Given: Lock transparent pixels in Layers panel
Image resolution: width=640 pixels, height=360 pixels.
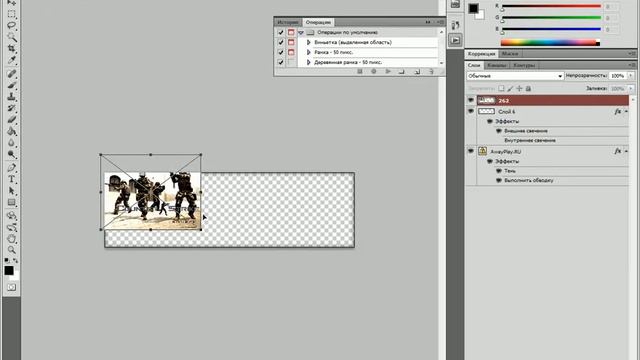Looking at the screenshot, I should (501, 88).
